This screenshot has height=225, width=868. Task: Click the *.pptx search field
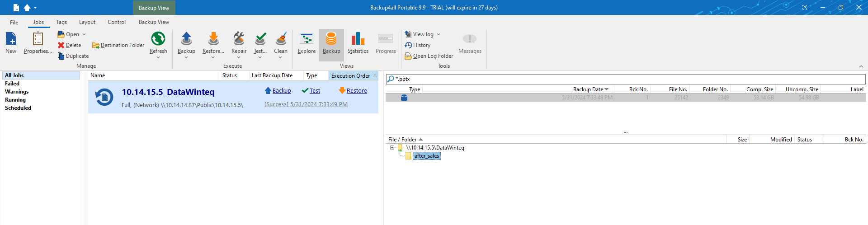point(626,79)
